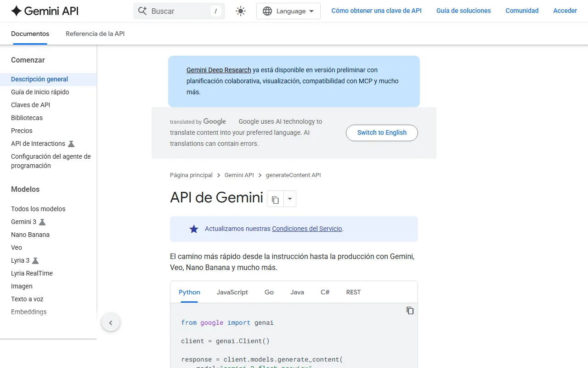Open the Condiciones del Servicio link
Screen dimensions: 588x368
[307, 229]
